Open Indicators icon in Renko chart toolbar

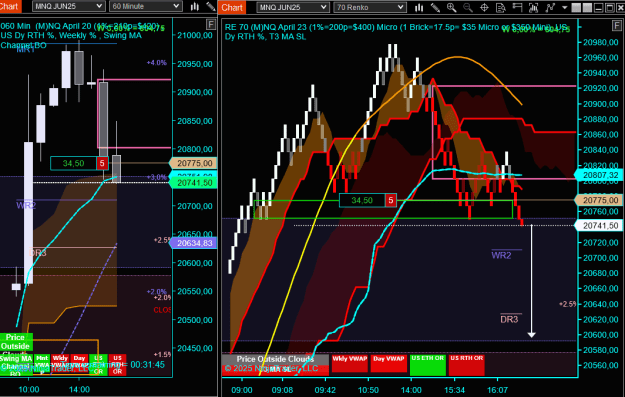[x=533, y=7]
